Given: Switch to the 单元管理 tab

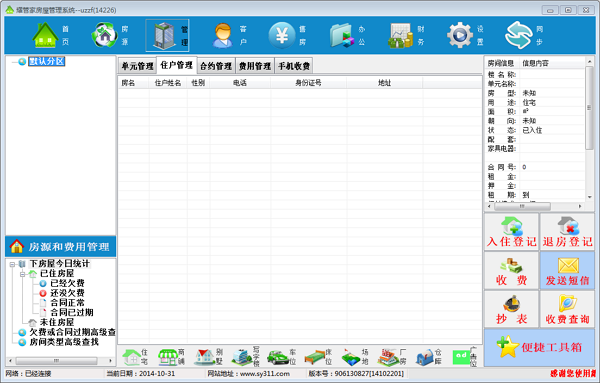Looking at the screenshot, I should (137, 66).
